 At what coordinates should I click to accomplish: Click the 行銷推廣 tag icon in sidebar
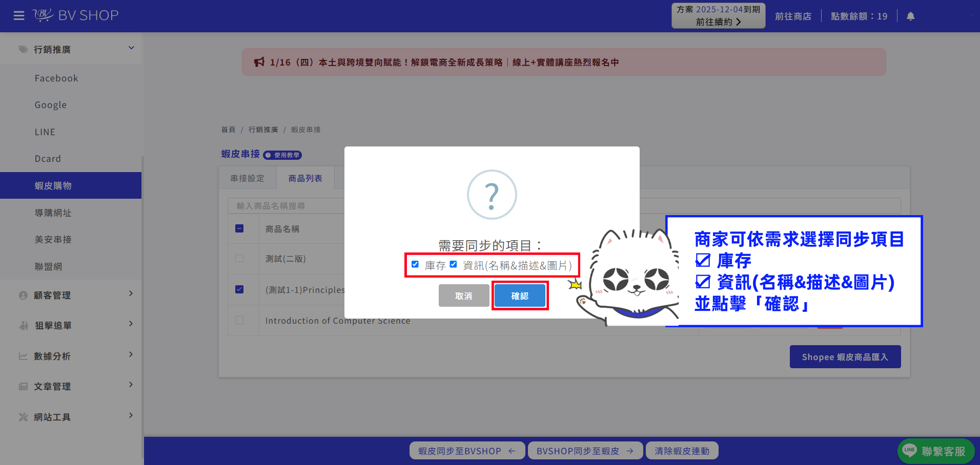(x=23, y=49)
